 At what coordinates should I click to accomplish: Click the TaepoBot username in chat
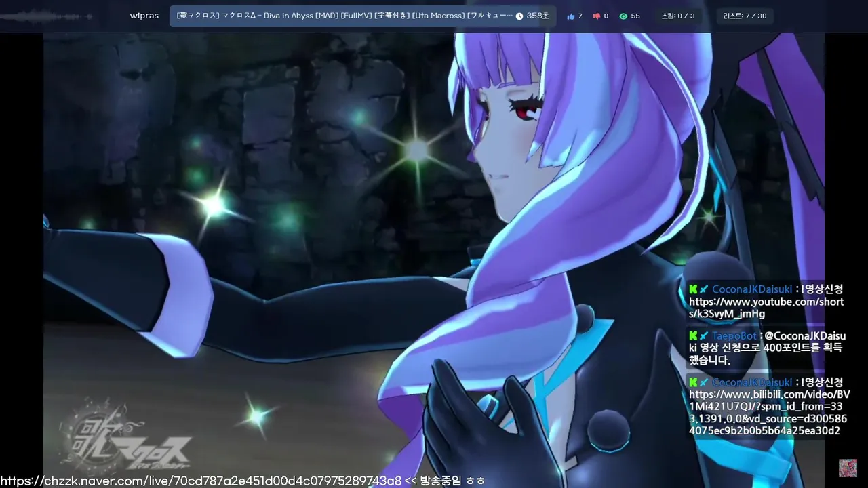coord(734,335)
